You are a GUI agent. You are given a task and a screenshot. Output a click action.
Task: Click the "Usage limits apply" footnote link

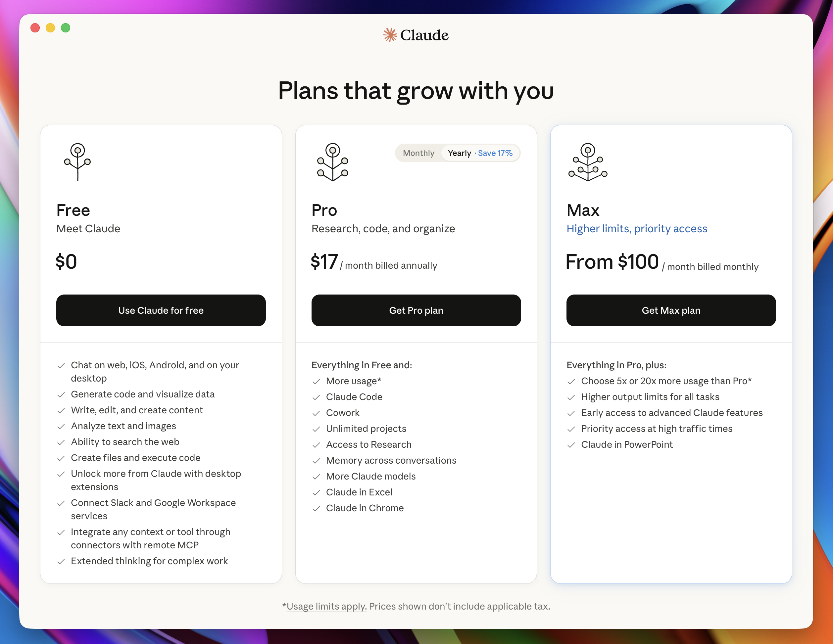click(326, 606)
